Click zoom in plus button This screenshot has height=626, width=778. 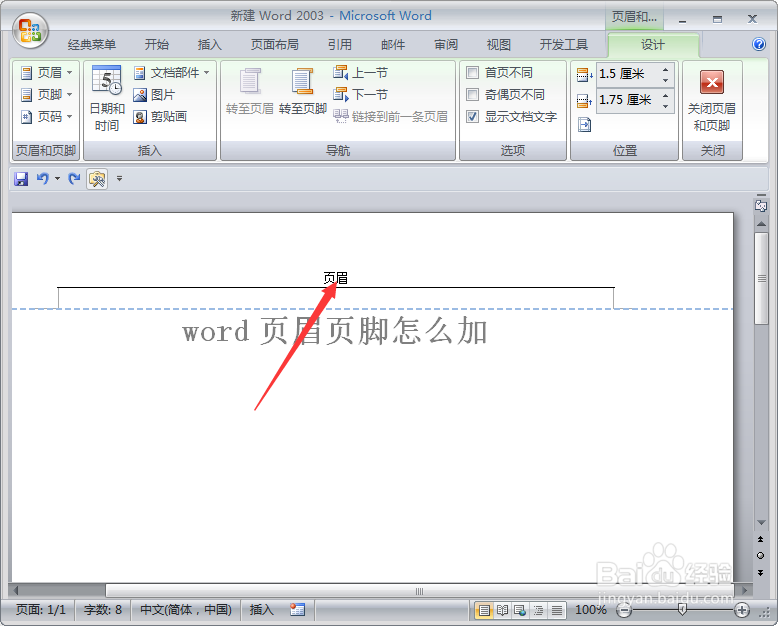tap(742, 610)
